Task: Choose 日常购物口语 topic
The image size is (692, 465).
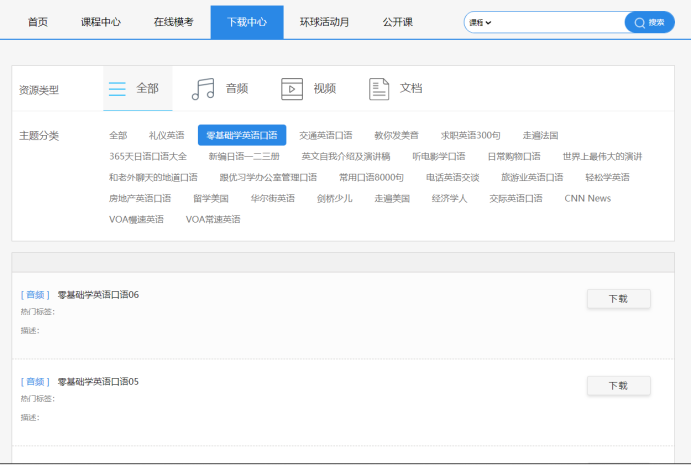Action: [514, 156]
